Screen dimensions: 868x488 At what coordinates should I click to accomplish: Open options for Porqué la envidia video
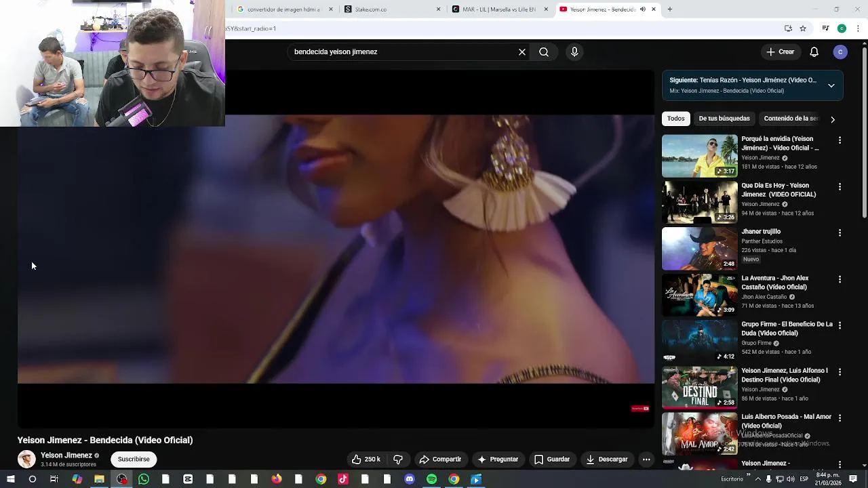840,140
